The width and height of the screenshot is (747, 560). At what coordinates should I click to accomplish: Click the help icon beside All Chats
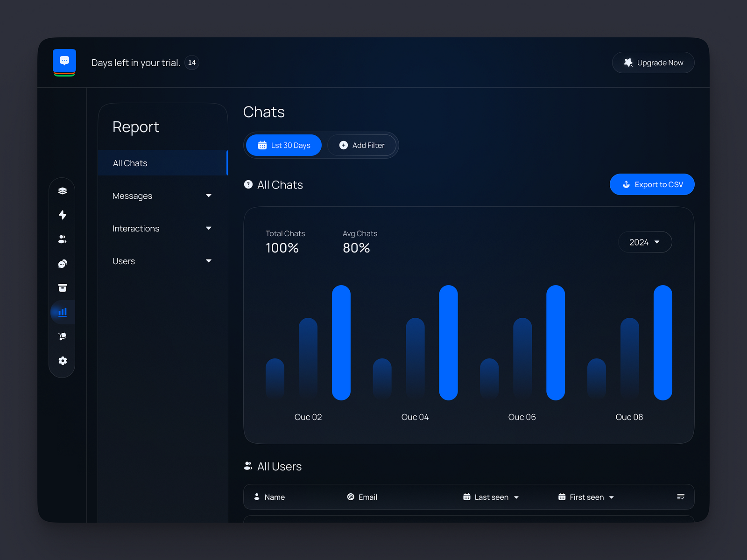pyautogui.click(x=248, y=184)
